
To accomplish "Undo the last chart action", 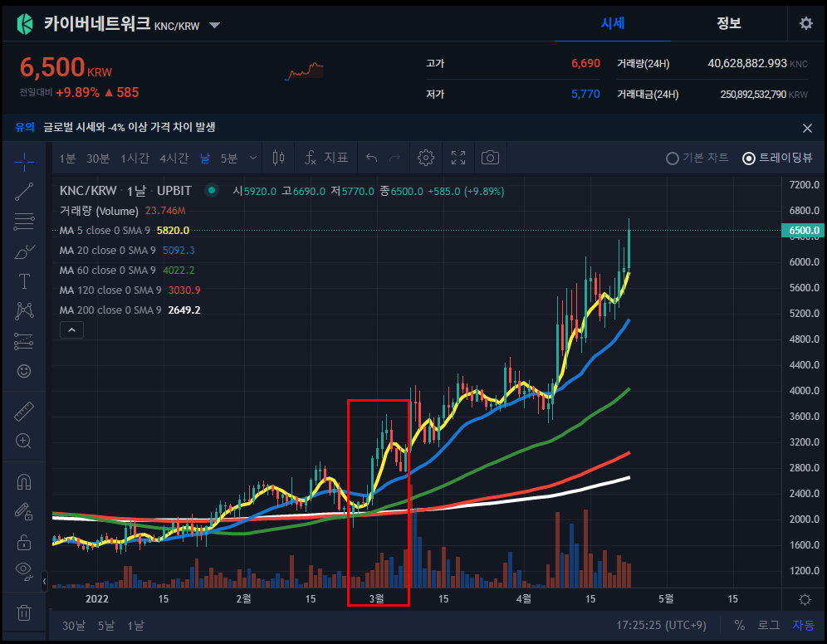I will pyautogui.click(x=371, y=158).
